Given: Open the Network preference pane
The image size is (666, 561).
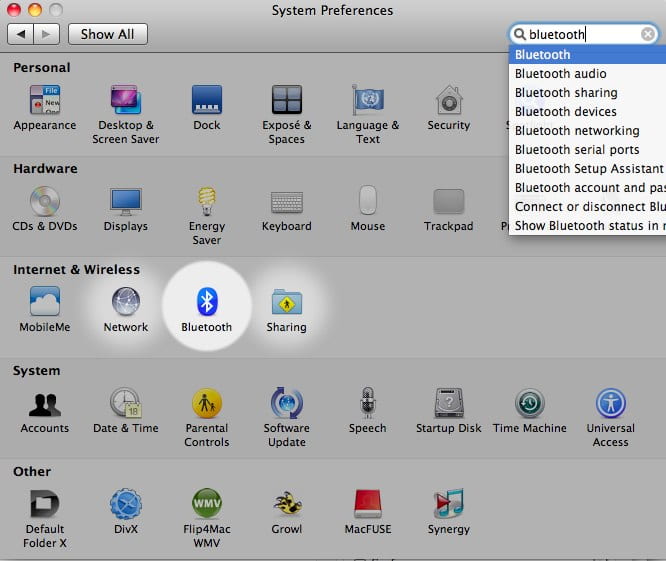Looking at the screenshot, I should click(x=126, y=310).
